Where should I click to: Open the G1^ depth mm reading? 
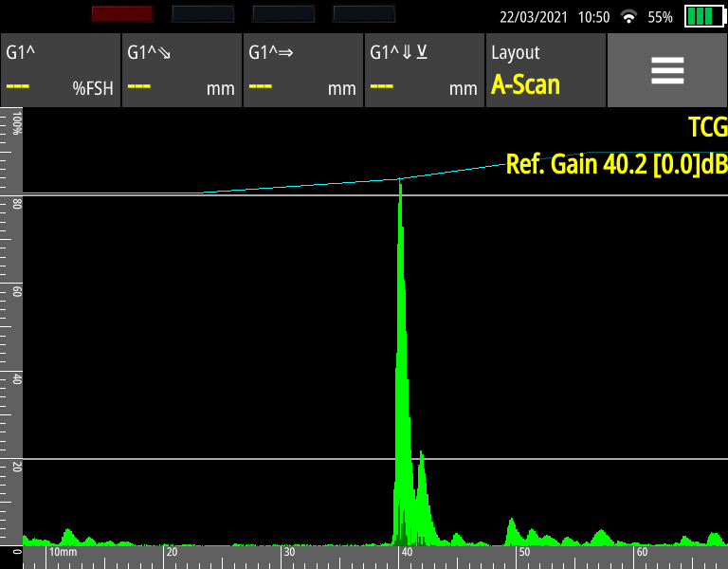(x=424, y=71)
